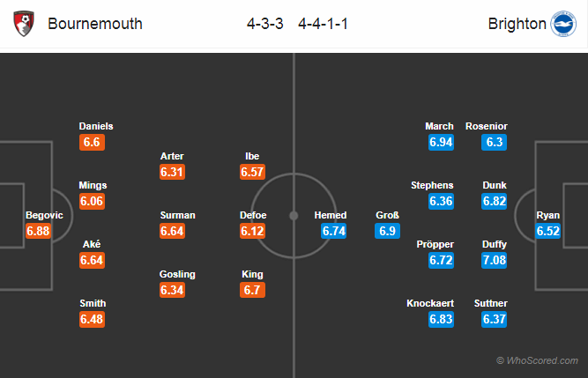Open player name Knockaert
Screen dimensions: 588x378
tap(430, 303)
